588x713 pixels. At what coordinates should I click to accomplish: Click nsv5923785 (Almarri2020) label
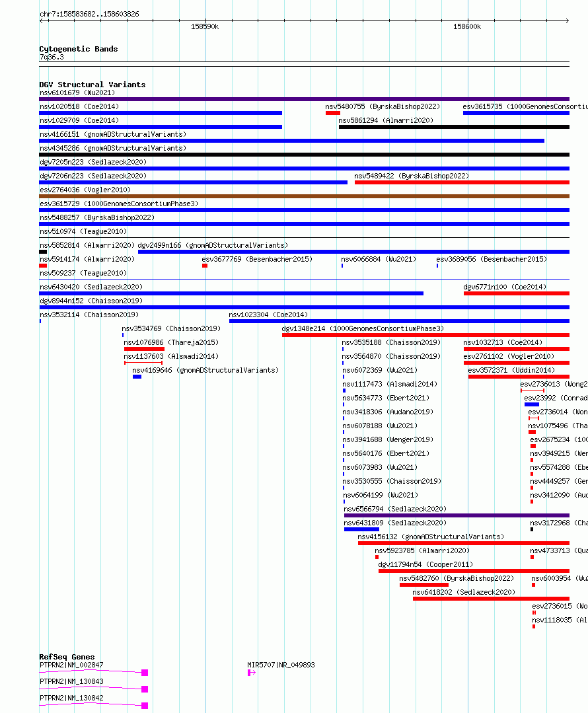[422, 550]
